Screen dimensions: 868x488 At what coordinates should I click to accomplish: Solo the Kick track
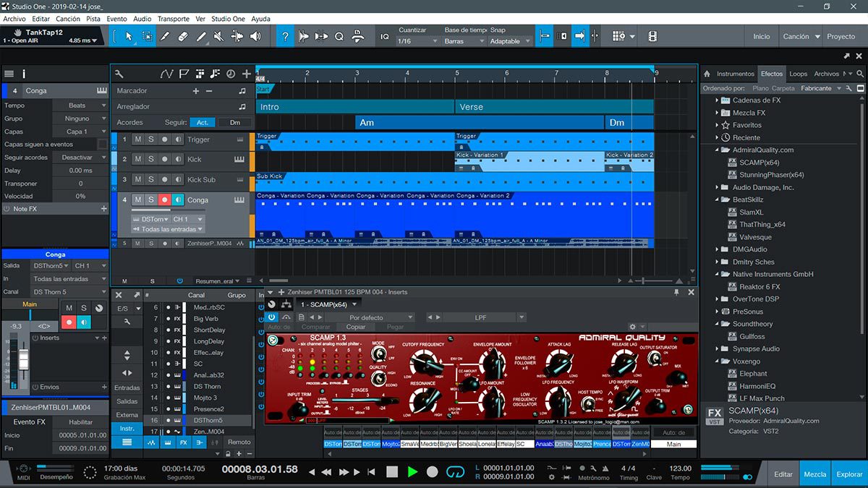click(x=151, y=159)
